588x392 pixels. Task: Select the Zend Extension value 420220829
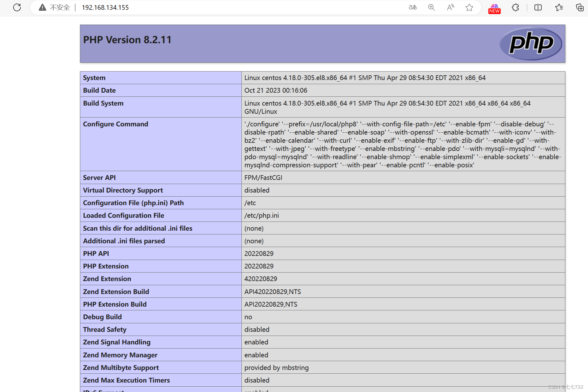(261, 279)
